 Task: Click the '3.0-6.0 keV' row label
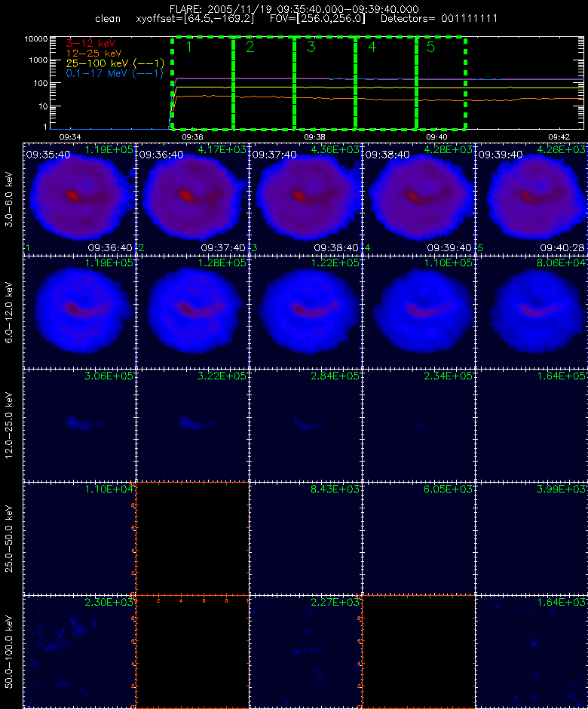pos(9,199)
